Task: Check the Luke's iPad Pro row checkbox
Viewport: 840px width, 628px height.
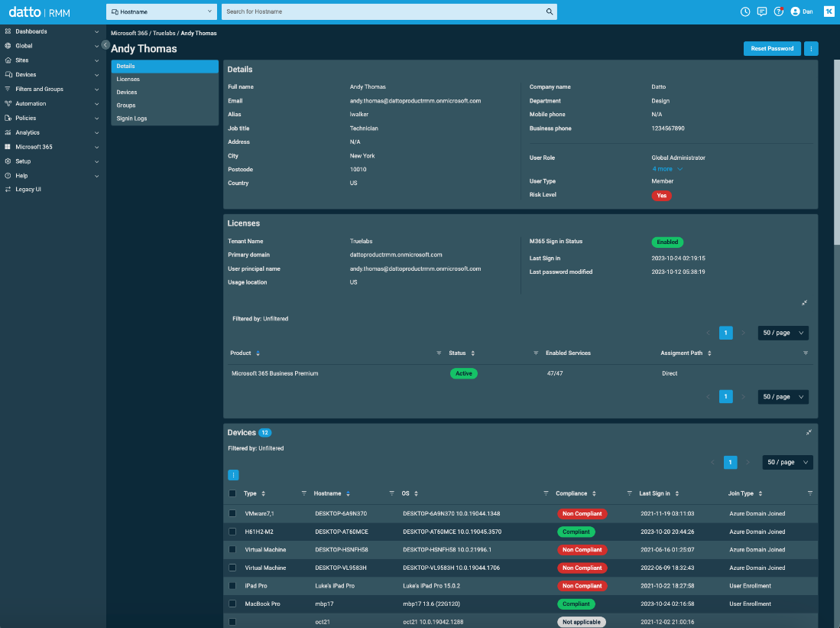Action: tap(232, 586)
